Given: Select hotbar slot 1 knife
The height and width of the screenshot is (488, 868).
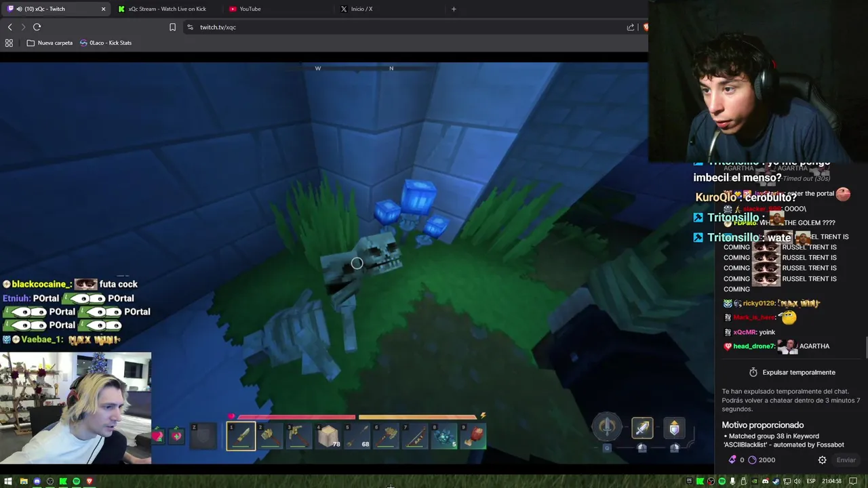Looking at the screenshot, I should tap(241, 436).
